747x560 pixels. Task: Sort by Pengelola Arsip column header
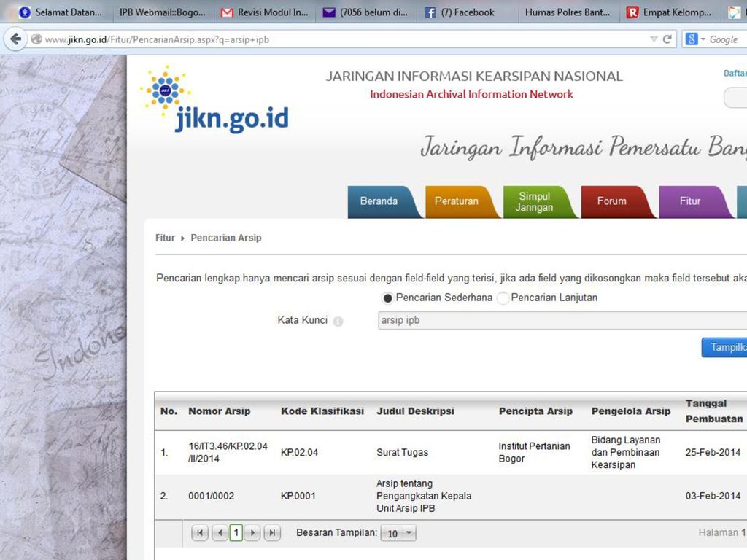[631, 411]
